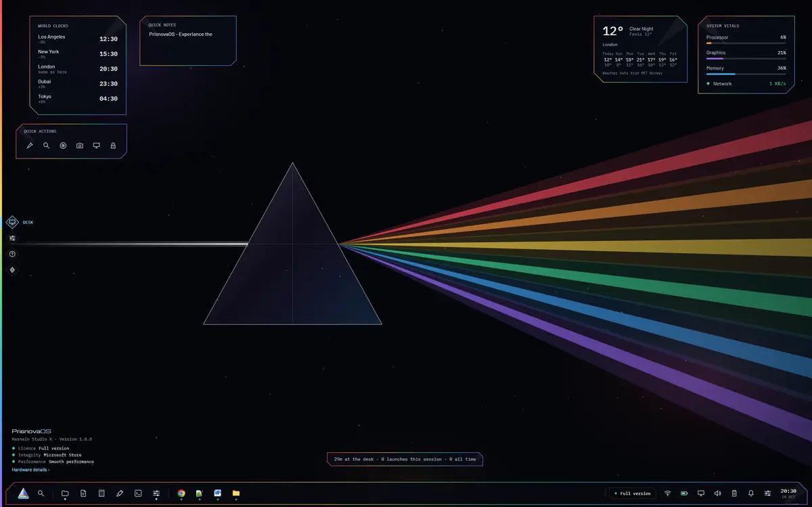Image resolution: width=812 pixels, height=507 pixels.
Task: Launch the outlined folder app in dock
Action: [x=65, y=493]
